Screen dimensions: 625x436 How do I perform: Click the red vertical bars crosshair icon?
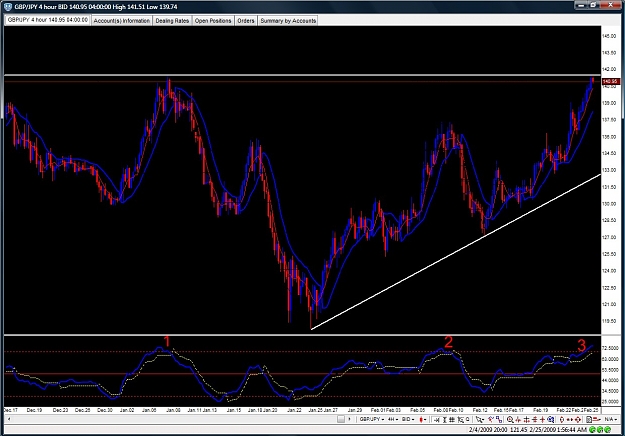pos(527,419)
